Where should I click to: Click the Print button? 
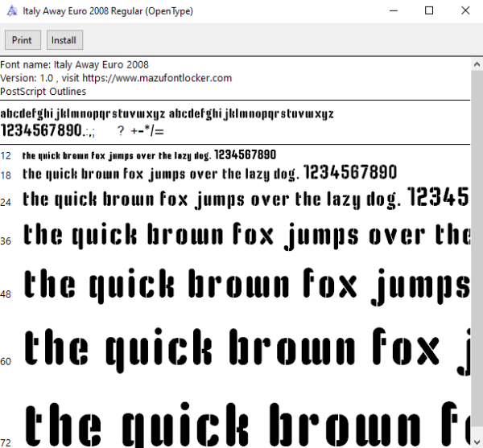23,40
